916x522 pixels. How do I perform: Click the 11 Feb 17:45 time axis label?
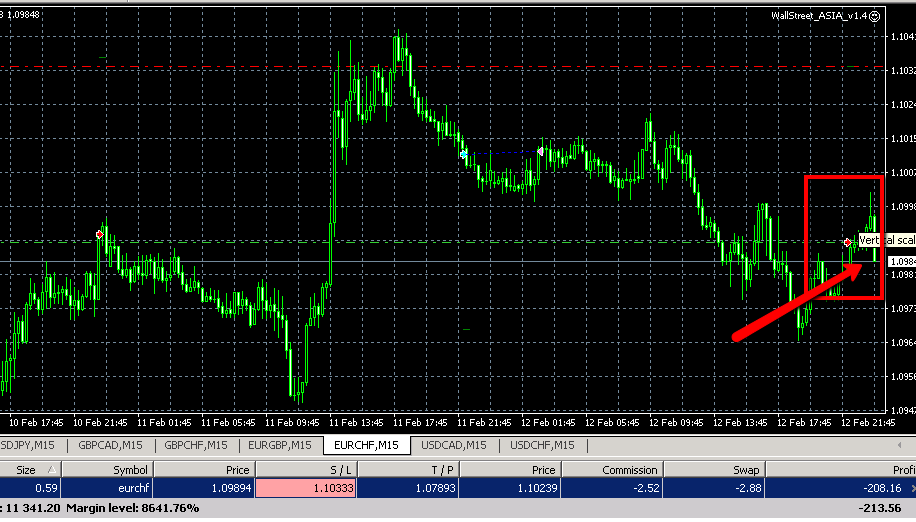420,423
